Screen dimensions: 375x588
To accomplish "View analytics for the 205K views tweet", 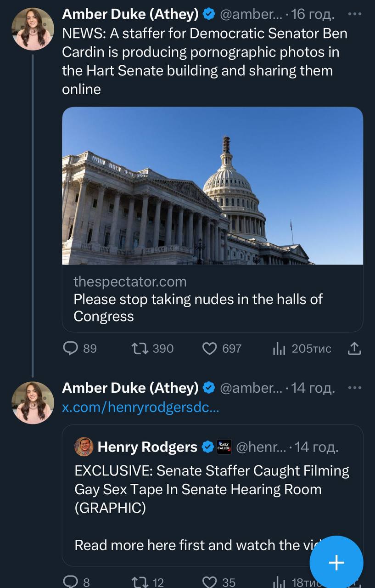I will pyautogui.click(x=279, y=349).
